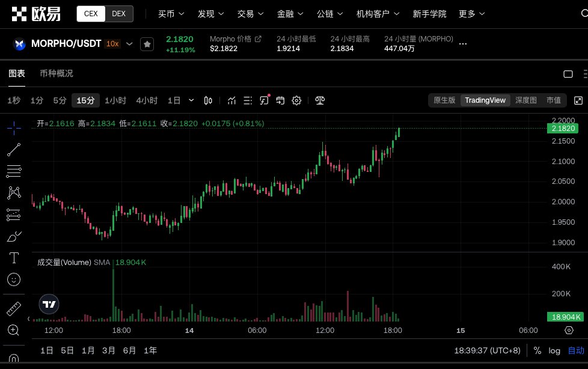Select the brush drawing tool

click(14, 236)
